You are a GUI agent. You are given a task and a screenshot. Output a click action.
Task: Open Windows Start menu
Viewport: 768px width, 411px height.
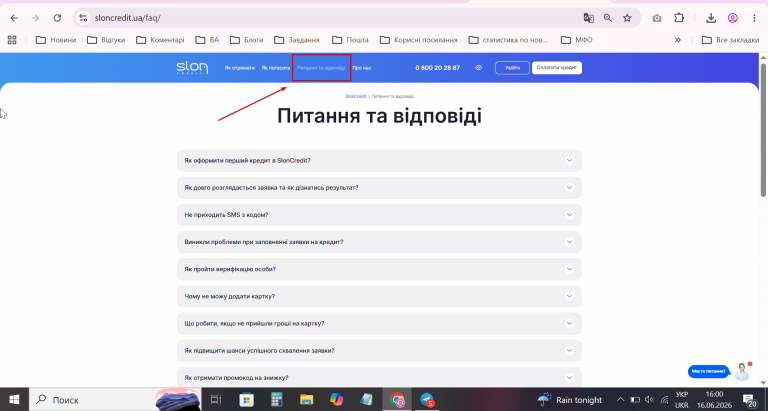point(14,400)
